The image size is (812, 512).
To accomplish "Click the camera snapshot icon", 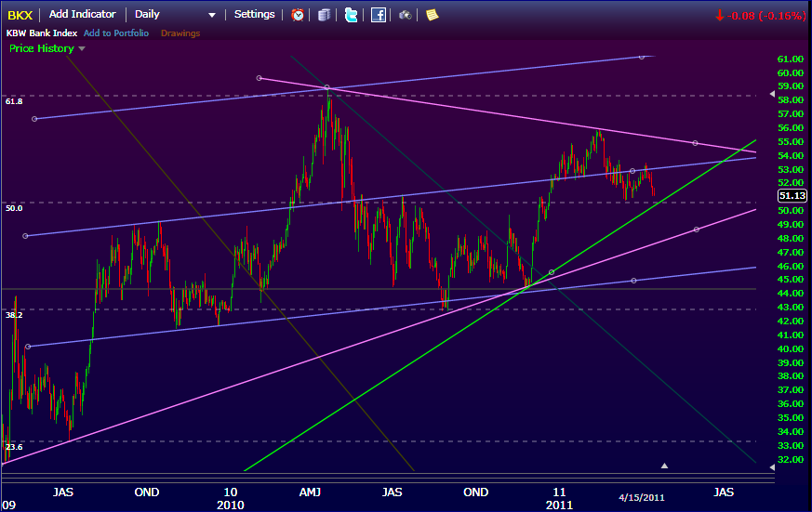I will tap(405, 15).
